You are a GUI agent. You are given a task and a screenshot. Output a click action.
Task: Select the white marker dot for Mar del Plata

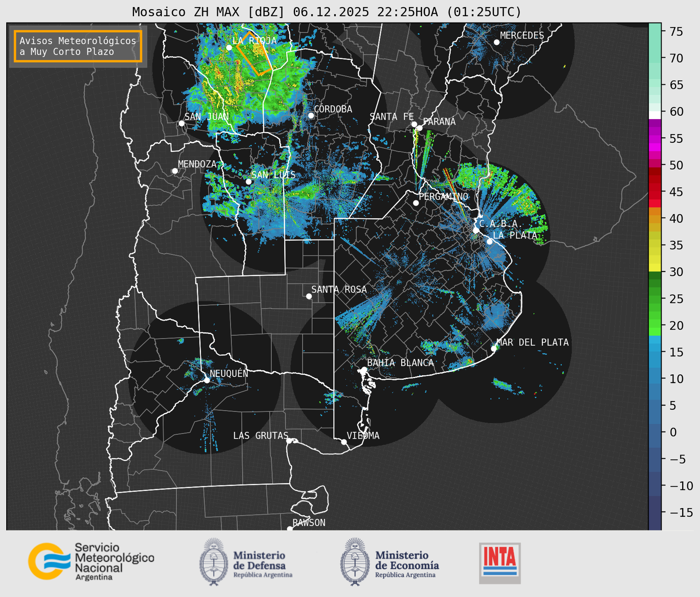pos(494,348)
